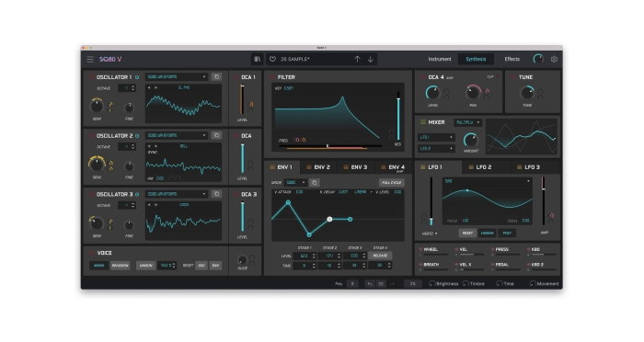Open Oscillator 3 waveform bank dropdown

[x=177, y=194]
